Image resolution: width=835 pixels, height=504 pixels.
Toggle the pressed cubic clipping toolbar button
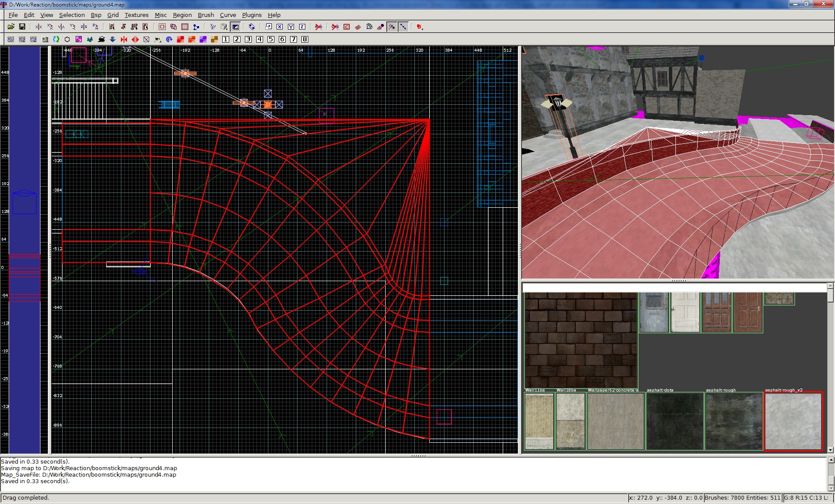coord(235,27)
